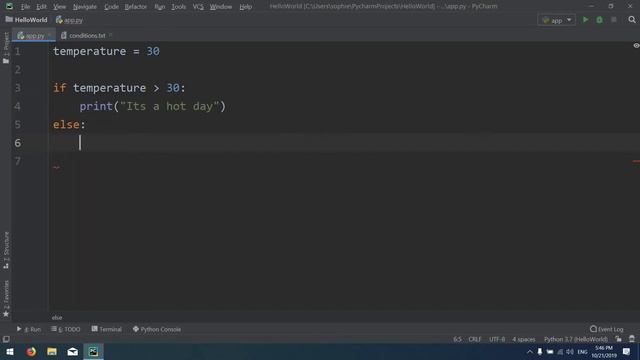Open Windows Action Center notifications icon
Image resolution: width=640 pixels, height=360 pixels.
[627, 351]
